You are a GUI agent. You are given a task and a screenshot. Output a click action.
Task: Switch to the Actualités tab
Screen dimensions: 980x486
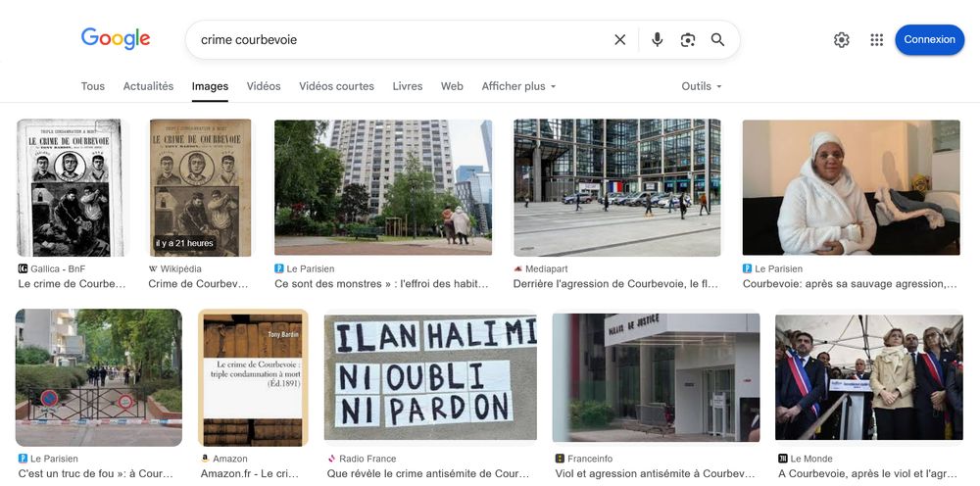[148, 86]
